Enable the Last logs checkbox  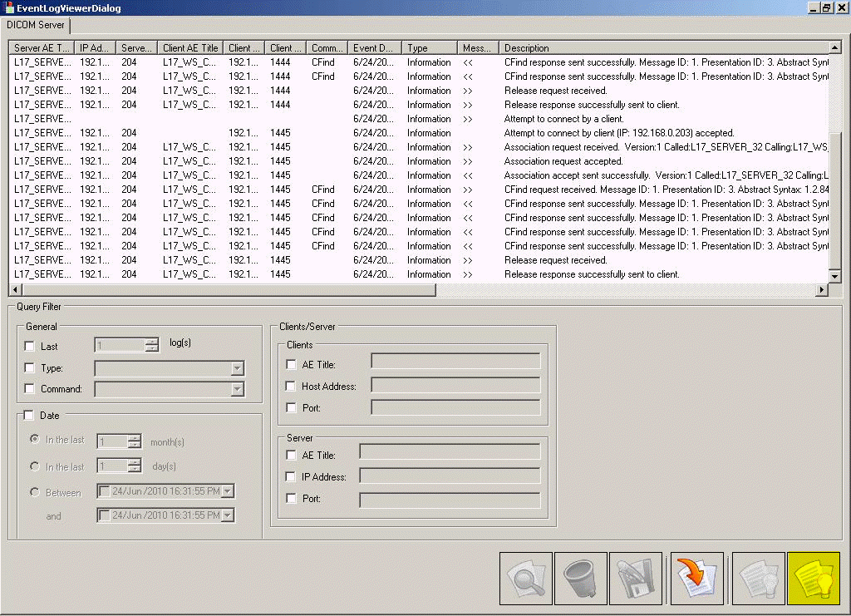[30, 346]
